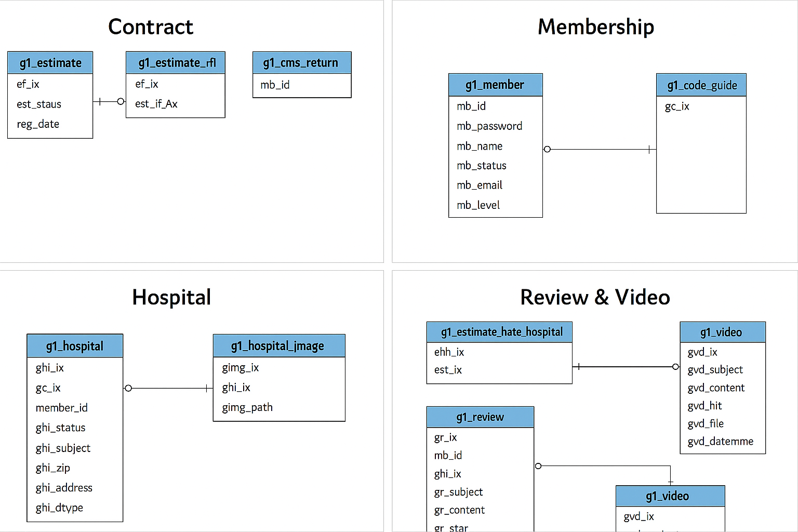
Task: Click the g1_hospital_jmage table header
Action: point(279,346)
